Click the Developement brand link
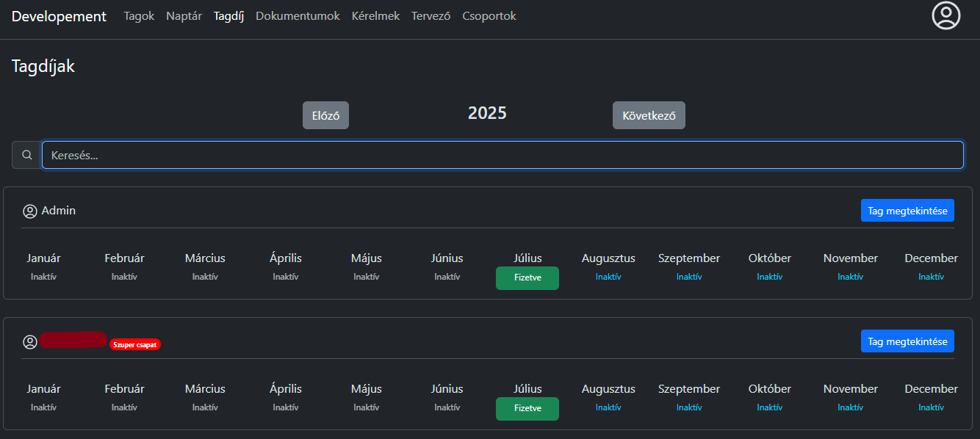 point(59,16)
